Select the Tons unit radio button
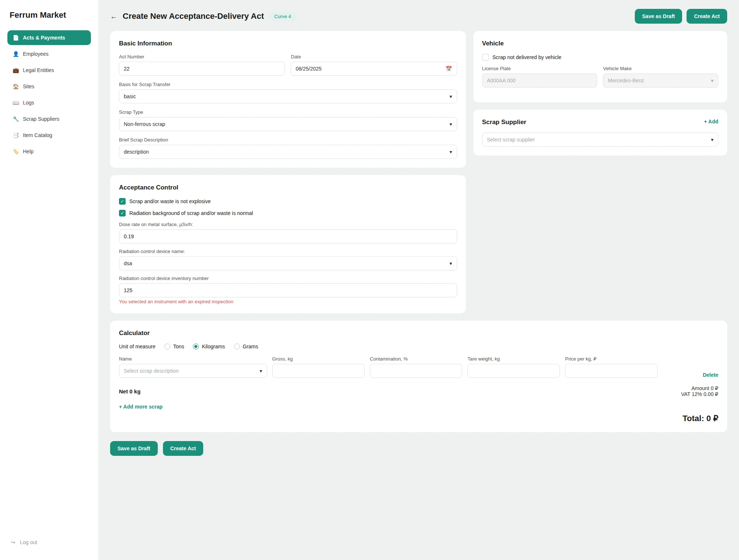Viewport: 739px width, 560px height. click(x=167, y=346)
